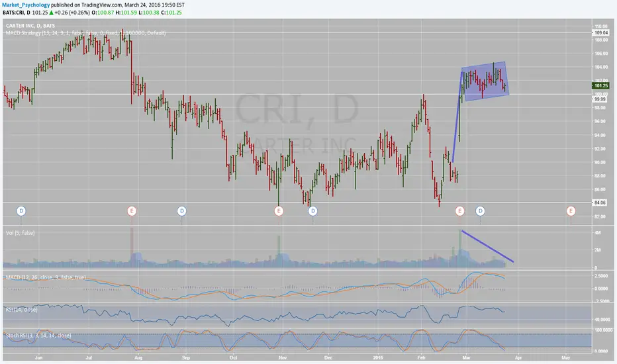Screen dimensions: 617x364
Task: Click the 110.00 price axis value
Action: pyautogui.click(x=601, y=26)
